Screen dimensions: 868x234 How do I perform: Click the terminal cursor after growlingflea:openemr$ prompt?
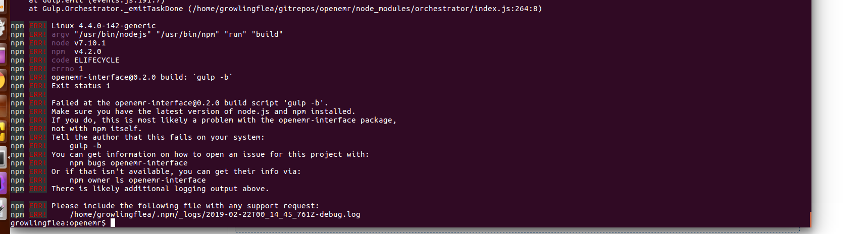[x=113, y=222]
